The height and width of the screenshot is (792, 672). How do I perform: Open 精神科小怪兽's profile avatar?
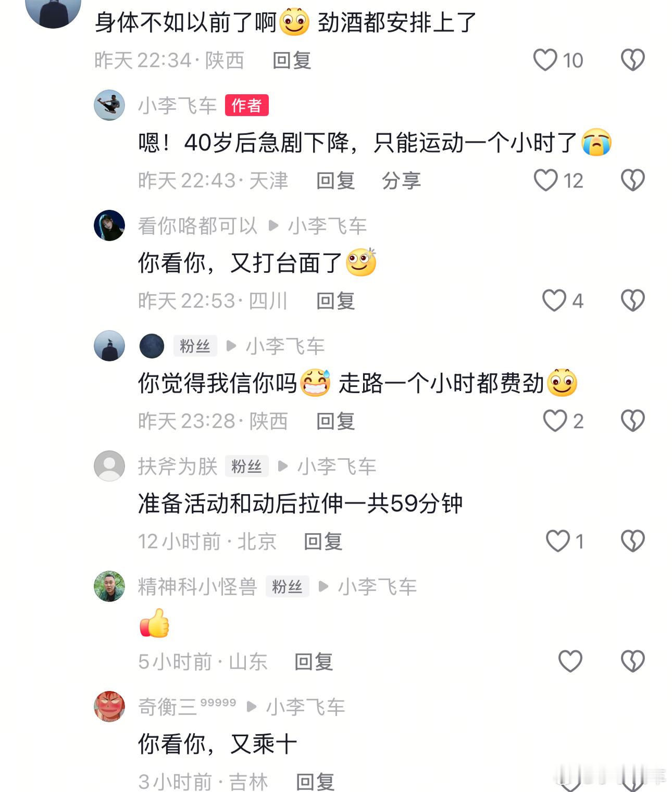[x=109, y=586]
